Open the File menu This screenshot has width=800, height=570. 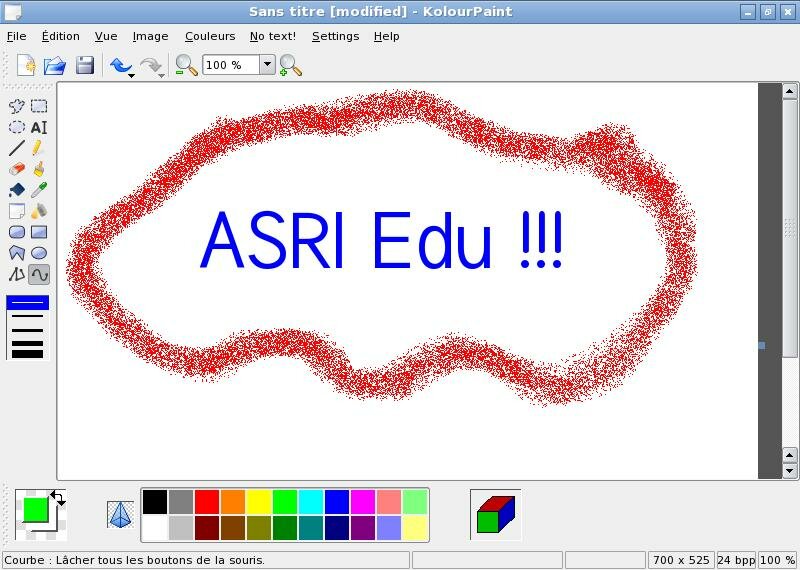click(x=16, y=36)
